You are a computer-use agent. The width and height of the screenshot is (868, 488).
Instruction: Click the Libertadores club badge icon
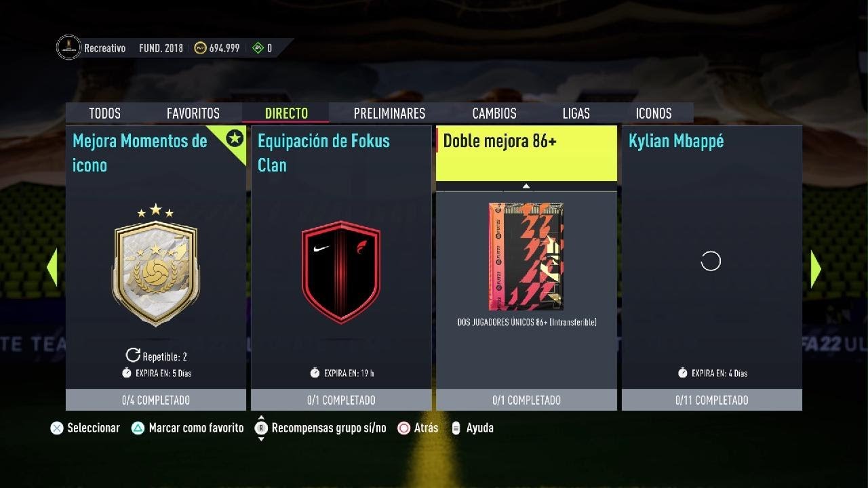pyautogui.click(x=68, y=47)
